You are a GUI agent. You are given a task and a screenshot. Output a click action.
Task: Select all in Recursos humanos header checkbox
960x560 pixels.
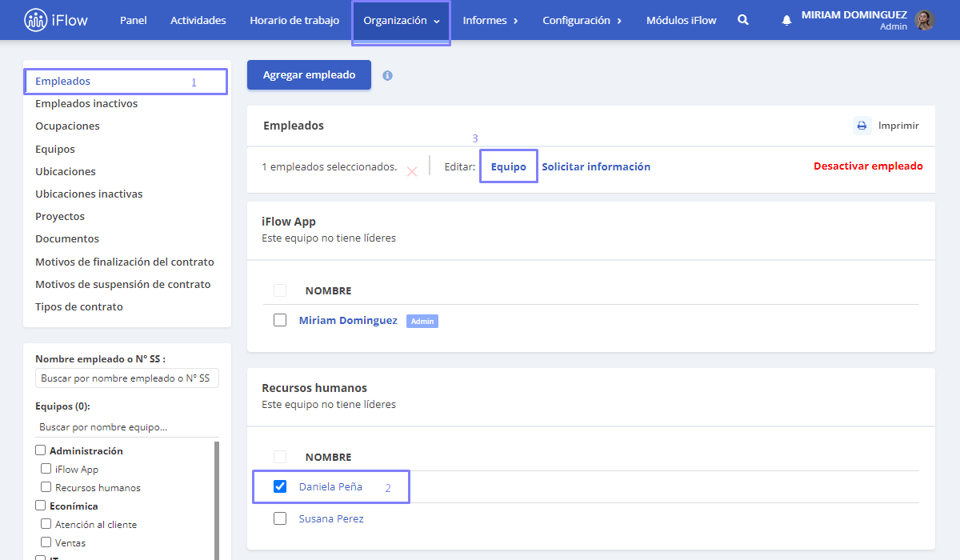pos(280,457)
